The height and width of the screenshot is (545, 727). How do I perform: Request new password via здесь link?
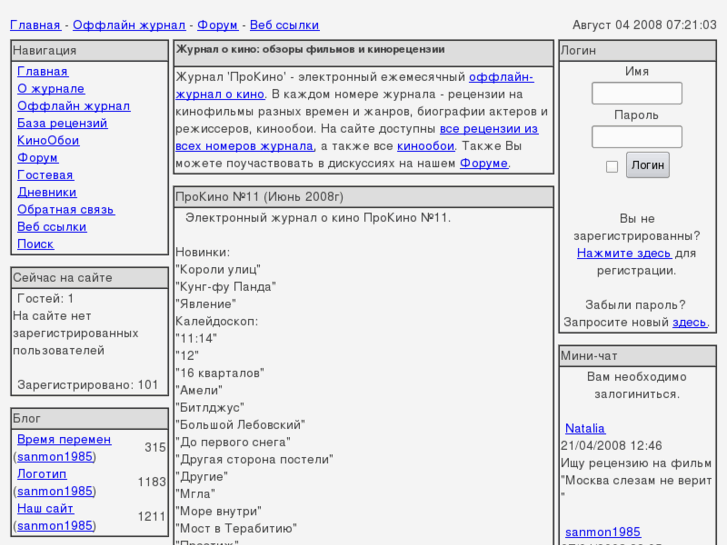(689, 322)
